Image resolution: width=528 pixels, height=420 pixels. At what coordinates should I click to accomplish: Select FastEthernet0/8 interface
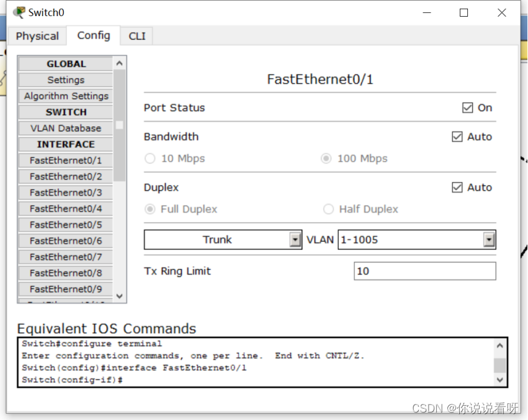66,273
